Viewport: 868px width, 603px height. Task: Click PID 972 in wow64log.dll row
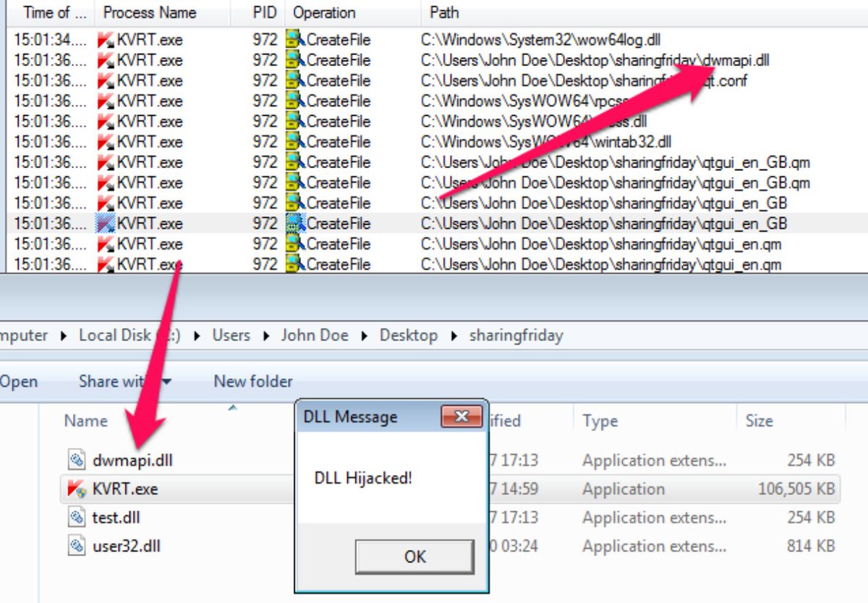265,39
